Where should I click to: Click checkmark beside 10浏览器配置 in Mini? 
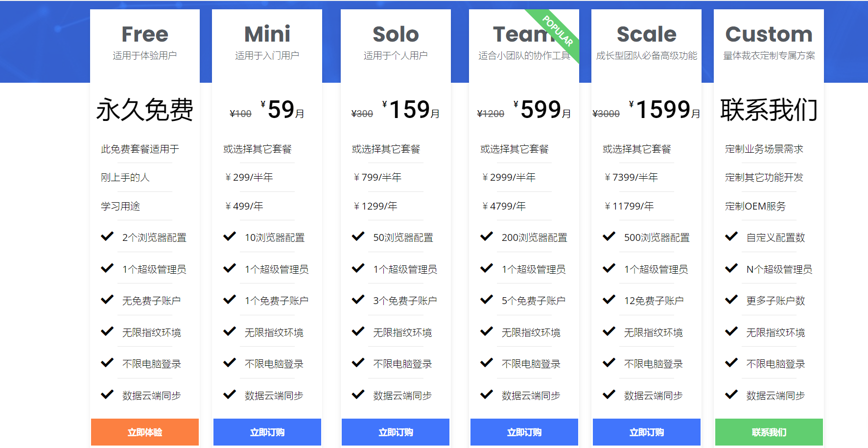230,236
